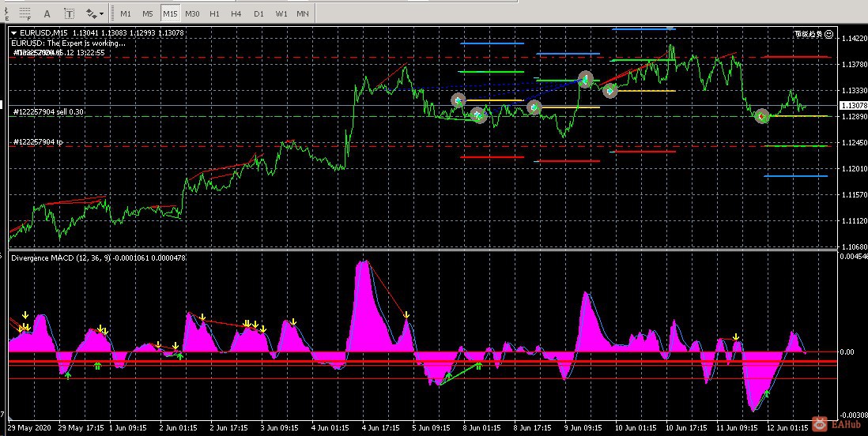Select the M30 timeframe button
The height and width of the screenshot is (436, 868).
[192, 13]
